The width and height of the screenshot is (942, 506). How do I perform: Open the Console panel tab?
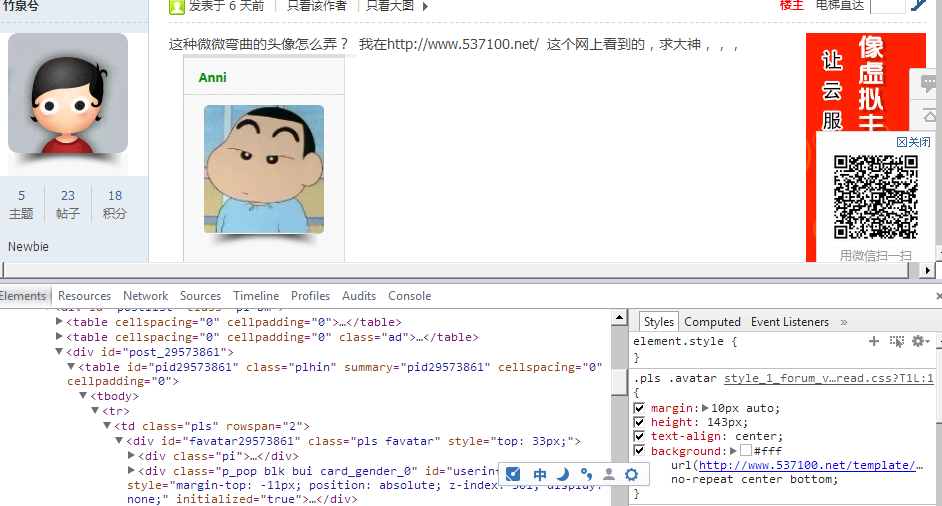tap(409, 296)
